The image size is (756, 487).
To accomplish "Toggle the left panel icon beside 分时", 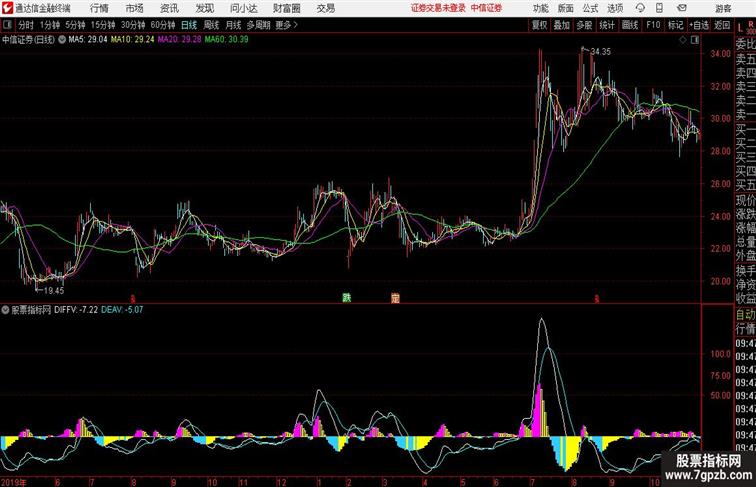I will pyautogui.click(x=7, y=25).
